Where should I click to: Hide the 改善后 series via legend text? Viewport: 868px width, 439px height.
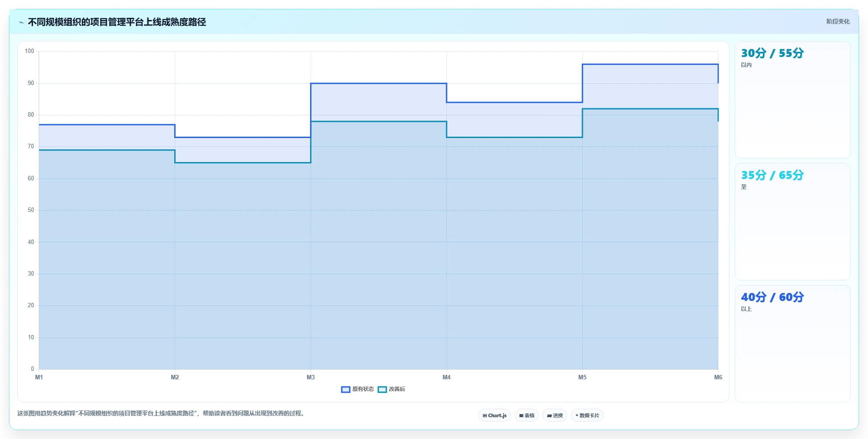[x=397, y=389]
